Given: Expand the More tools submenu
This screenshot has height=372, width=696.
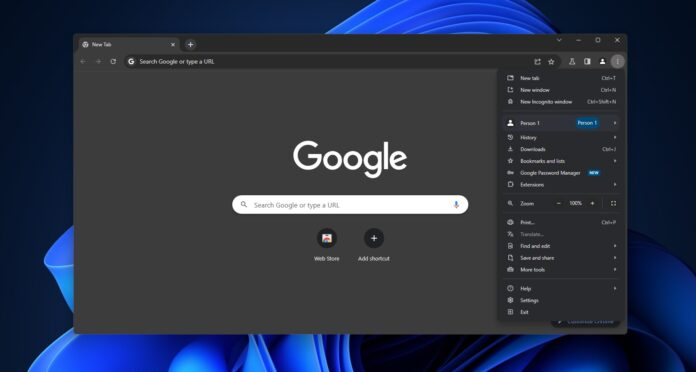Looking at the screenshot, I should 562,269.
